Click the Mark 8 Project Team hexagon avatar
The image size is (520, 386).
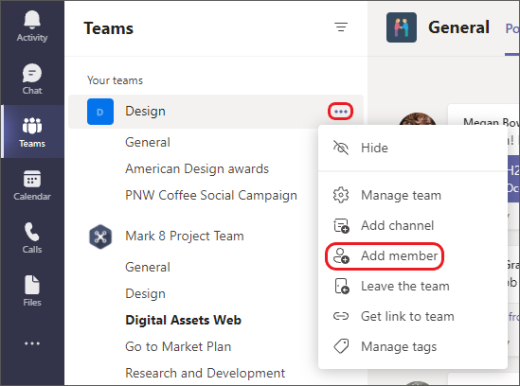click(x=100, y=237)
